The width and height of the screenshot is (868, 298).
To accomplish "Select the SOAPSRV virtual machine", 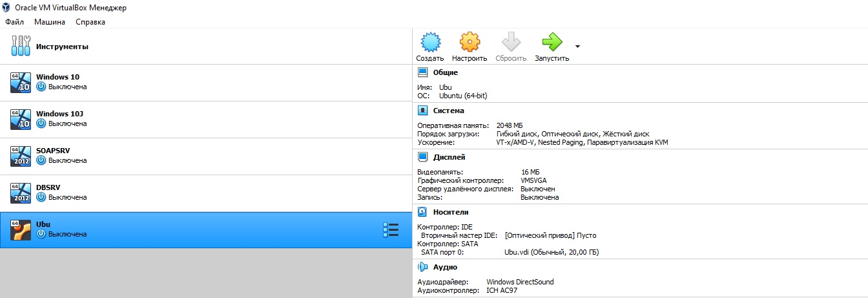I will click(206, 156).
